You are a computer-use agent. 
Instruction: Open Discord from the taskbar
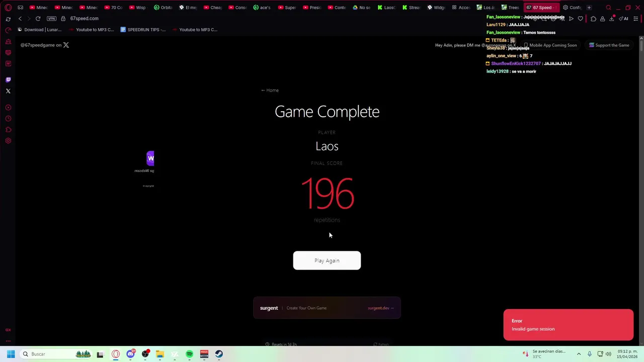tap(131, 354)
